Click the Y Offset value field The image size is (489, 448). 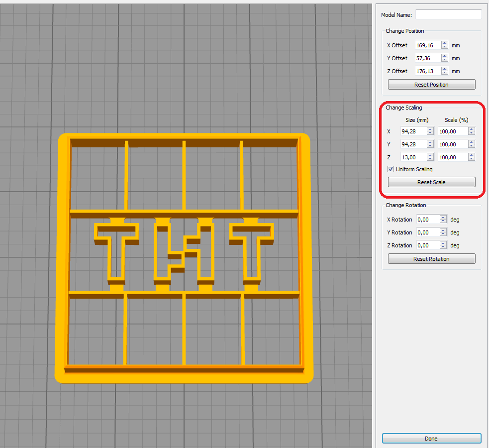428,58
